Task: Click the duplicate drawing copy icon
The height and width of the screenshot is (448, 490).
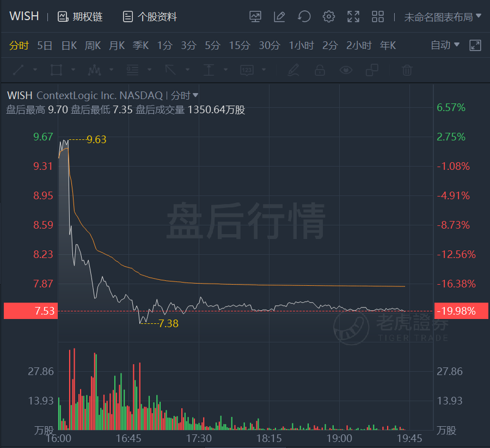Action: pos(372,70)
